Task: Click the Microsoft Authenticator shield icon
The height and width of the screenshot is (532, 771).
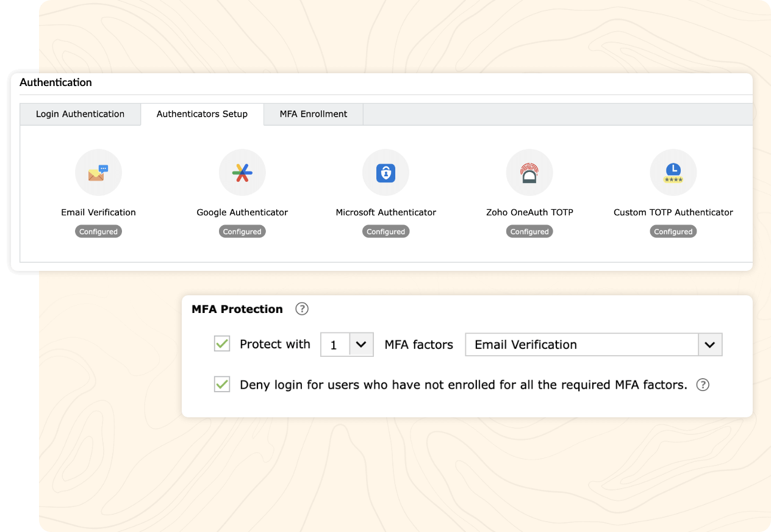Action: [385, 172]
